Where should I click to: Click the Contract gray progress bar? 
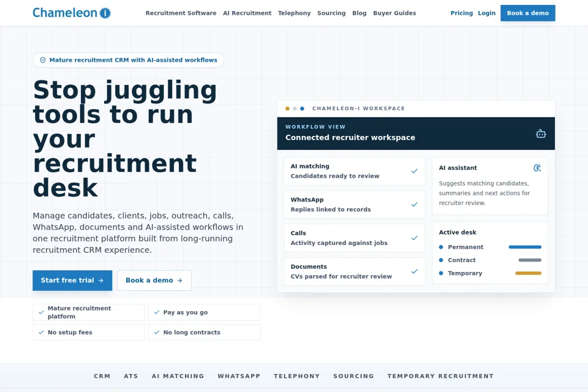pyautogui.click(x=530, y=260)
